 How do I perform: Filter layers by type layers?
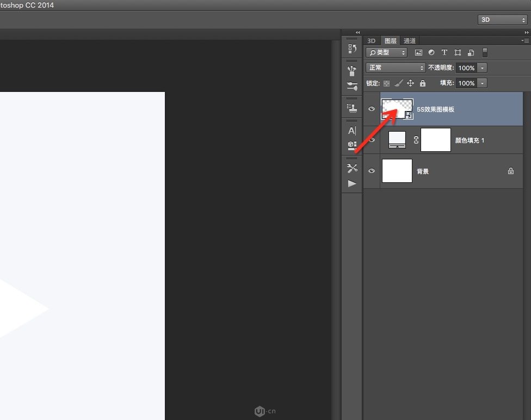tap(444, 52)
